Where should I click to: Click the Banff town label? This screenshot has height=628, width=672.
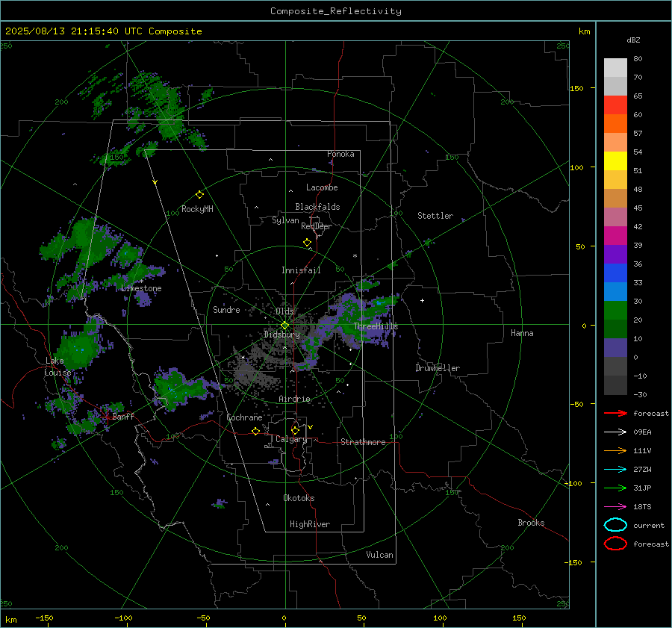(x=123, y=417)
